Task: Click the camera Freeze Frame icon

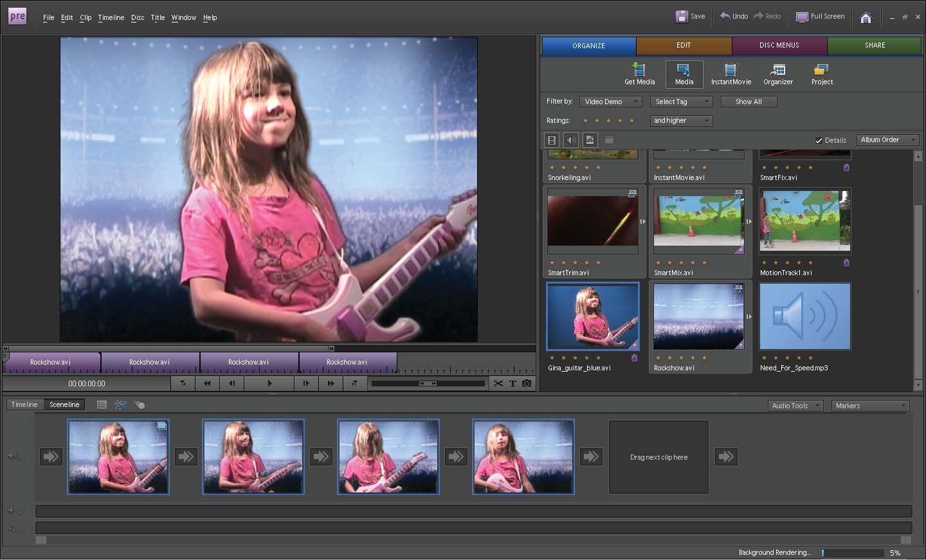Action: (527, 384)
